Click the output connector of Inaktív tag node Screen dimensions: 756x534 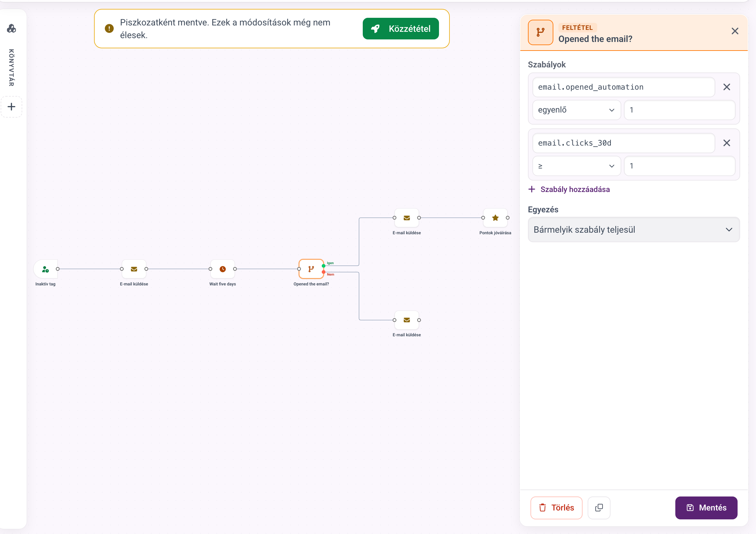point(57,269)
